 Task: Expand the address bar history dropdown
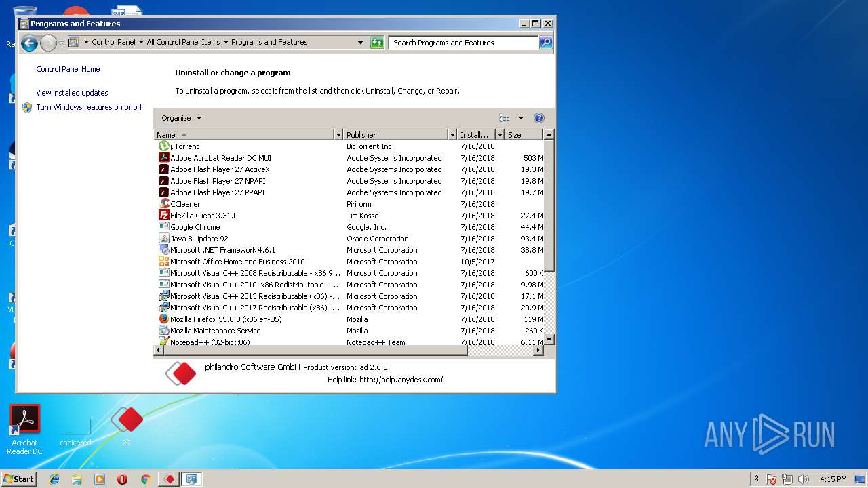coord(360,43)
